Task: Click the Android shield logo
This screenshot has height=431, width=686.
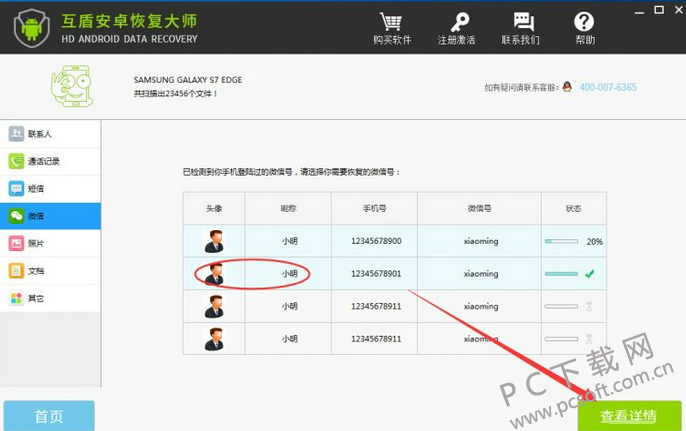Action: 32,28
